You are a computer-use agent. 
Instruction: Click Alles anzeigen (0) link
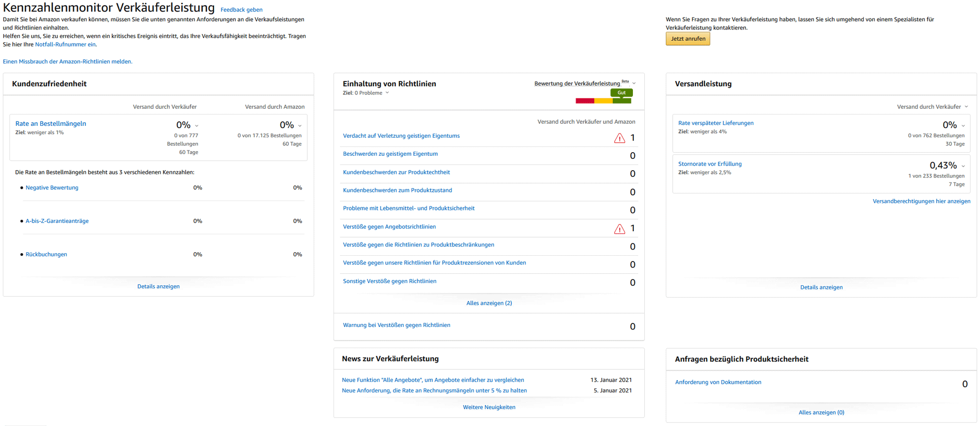click(x=821, y=413)
